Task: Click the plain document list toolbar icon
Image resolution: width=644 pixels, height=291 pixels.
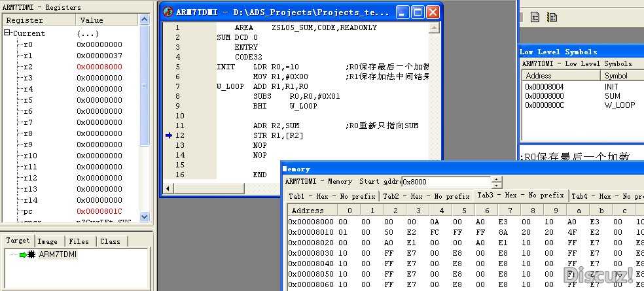Action: [535, 17]
